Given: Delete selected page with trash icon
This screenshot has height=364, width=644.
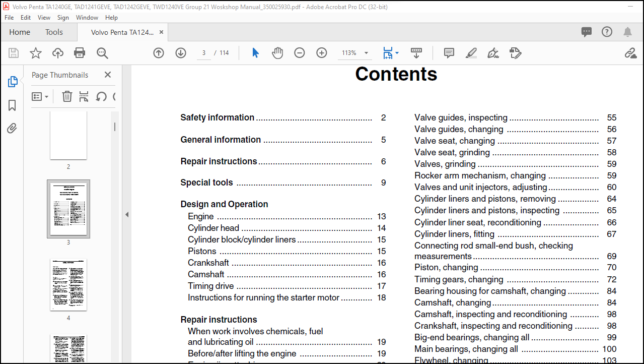Looking at the screenshot, I should coord(67,96).
